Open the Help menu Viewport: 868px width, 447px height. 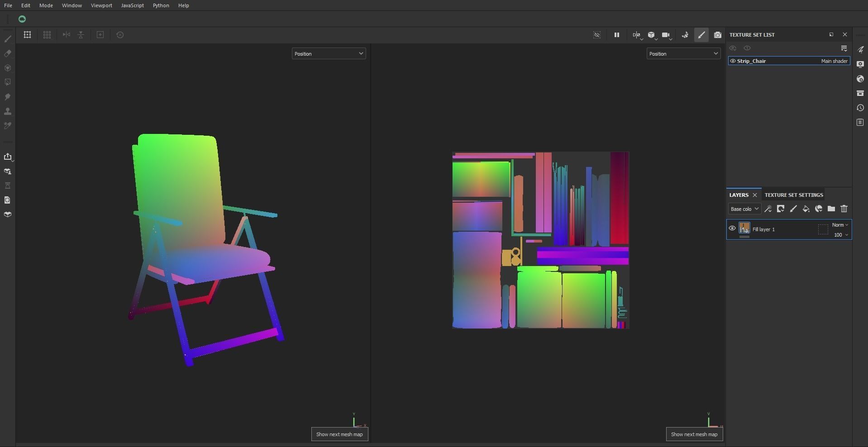(x=184, y=5)
